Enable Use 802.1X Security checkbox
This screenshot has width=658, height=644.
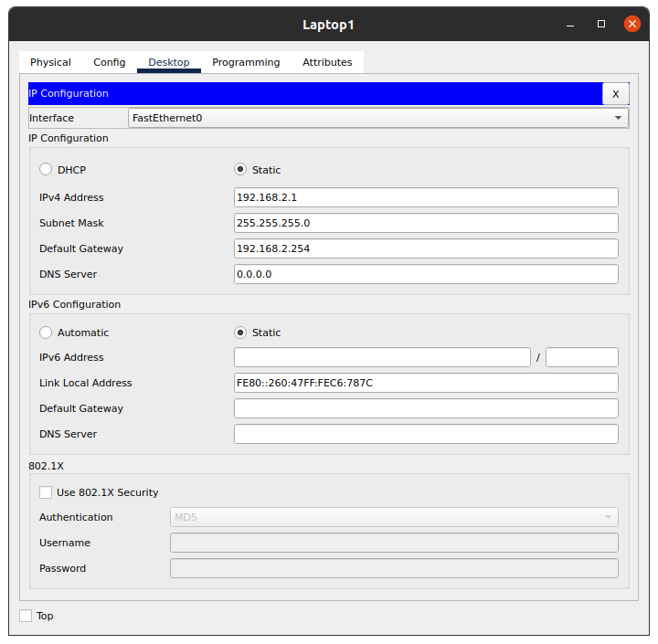pos(46,492)
